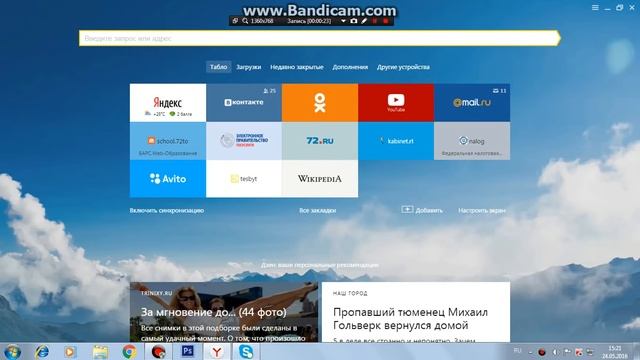Screen dimensions: 640x360
Task: Open Все закладки link
Action: [318, 211]
